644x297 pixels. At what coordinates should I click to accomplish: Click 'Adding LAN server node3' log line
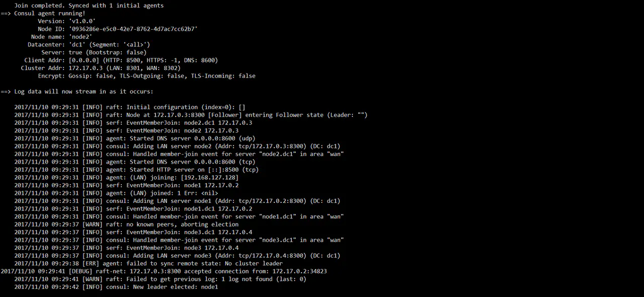(177, 256)
